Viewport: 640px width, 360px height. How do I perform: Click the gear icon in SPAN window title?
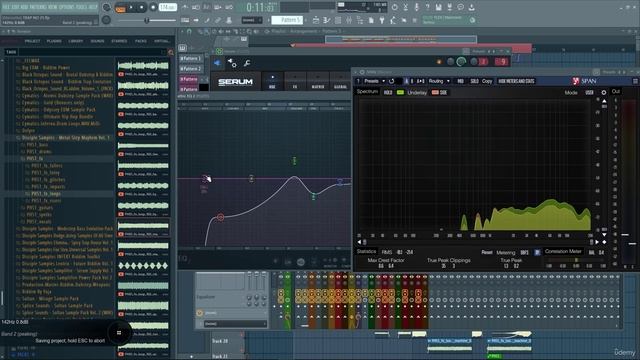[362, 72]
